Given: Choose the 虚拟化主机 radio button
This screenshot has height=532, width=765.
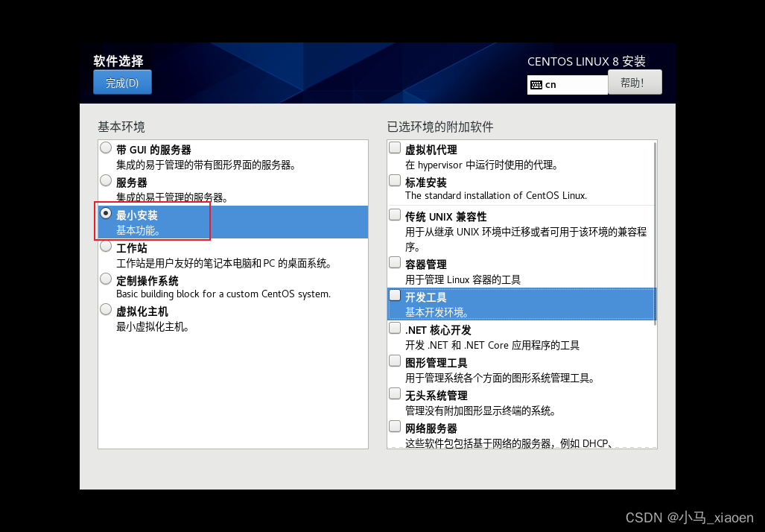Looking at the screenshot, I should 106,309.
